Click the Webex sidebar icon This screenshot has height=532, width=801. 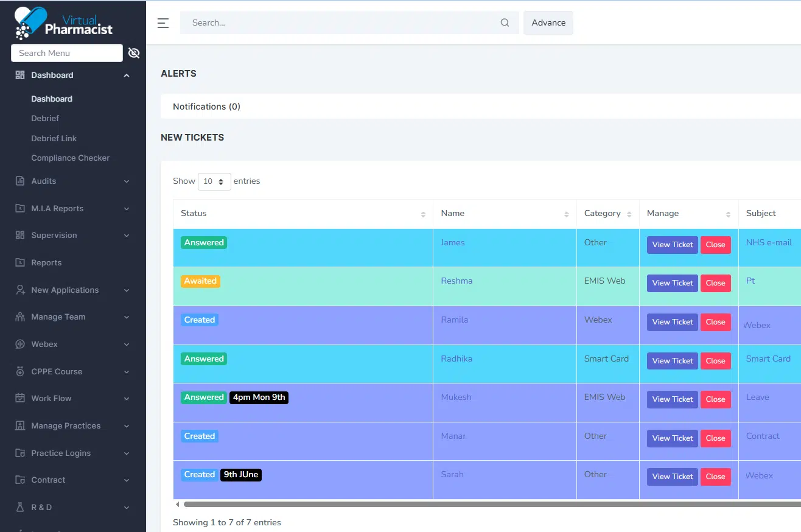tap(20, 345)
